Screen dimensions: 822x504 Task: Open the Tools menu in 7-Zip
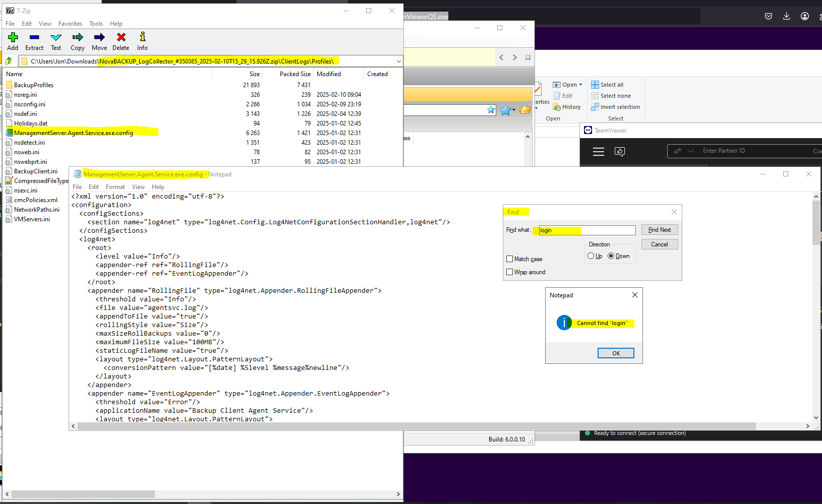[x=96, y=24]
